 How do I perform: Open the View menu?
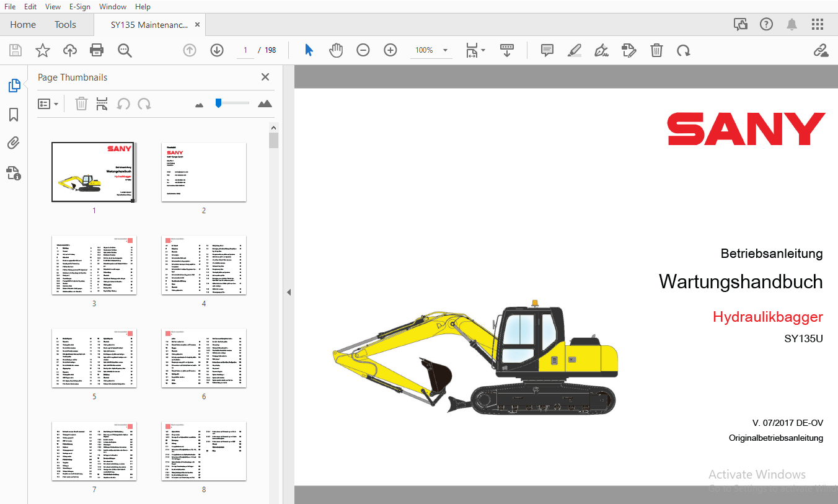point(53,7)
